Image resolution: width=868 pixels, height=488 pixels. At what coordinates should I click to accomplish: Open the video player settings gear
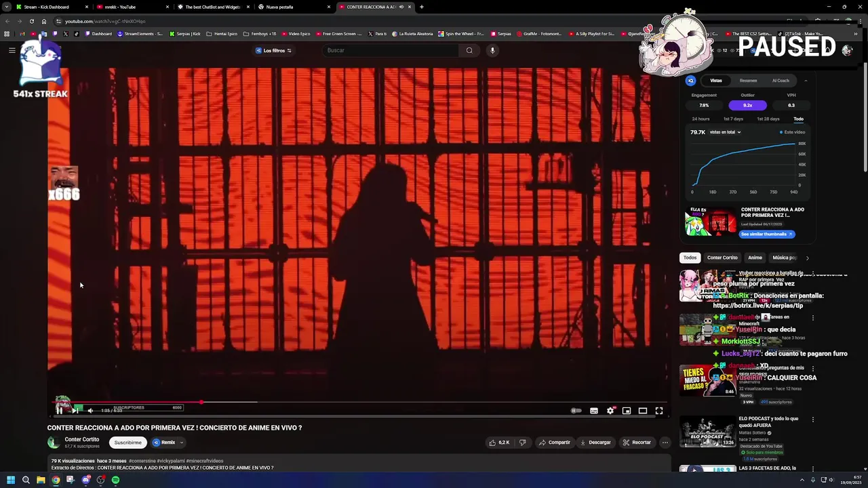pos(610,410)
